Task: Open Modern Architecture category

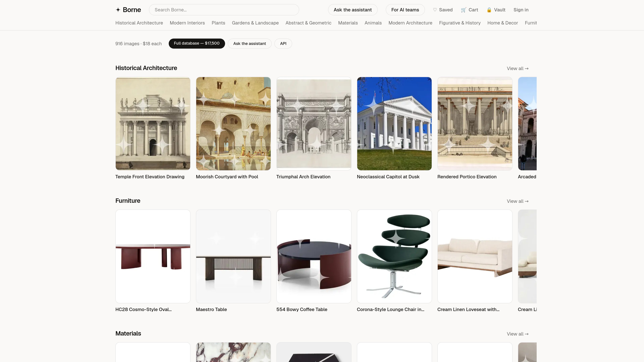Action: pos(410,23)
